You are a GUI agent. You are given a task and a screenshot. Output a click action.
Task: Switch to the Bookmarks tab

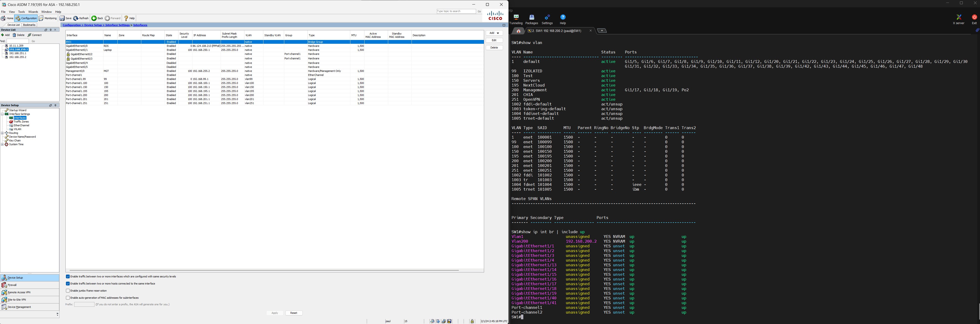[29, 25]
